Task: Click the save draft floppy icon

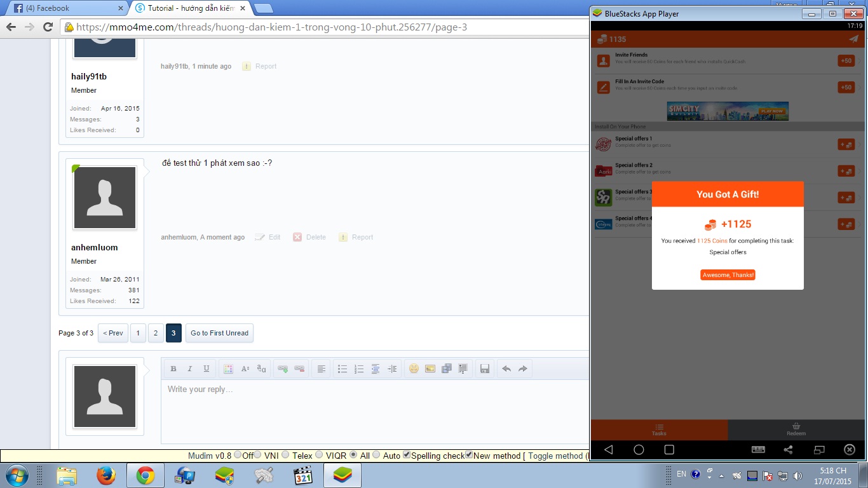Action: tap(485, 369)
